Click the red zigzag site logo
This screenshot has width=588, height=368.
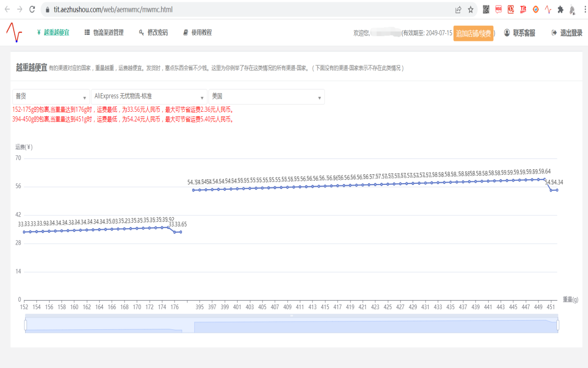(x=14, y=33)
